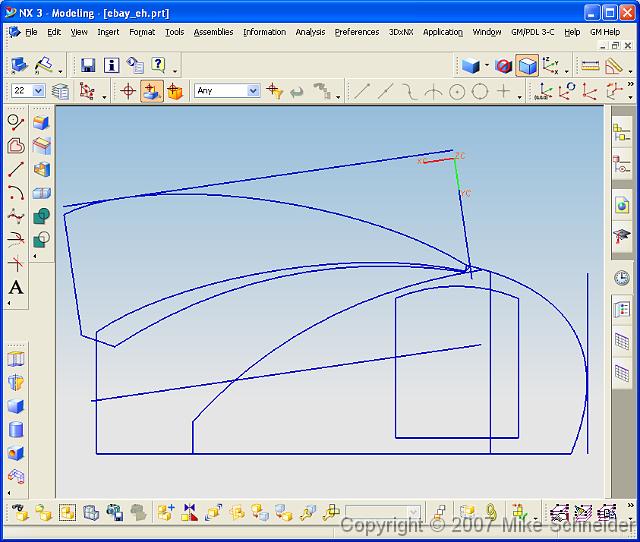Open the work layer 22 dropdown
The width and height of the screenshot is (640, 542).
[x=38, y=91]
